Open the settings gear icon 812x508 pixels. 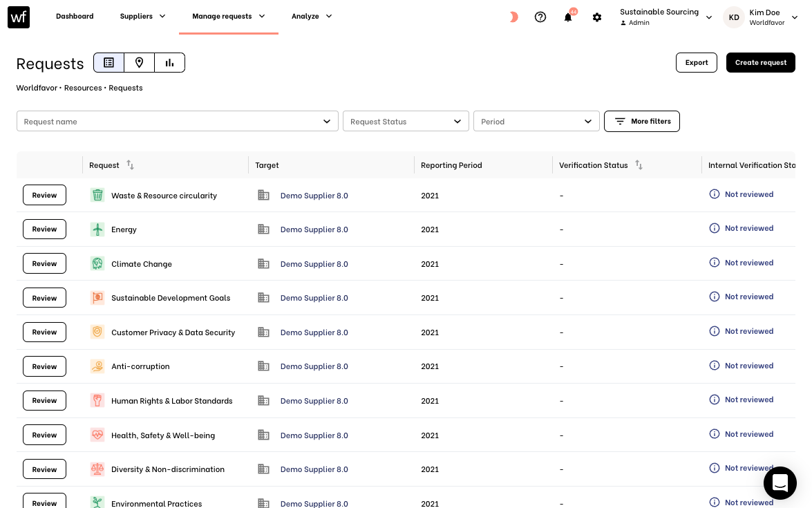tap(597, 17)
